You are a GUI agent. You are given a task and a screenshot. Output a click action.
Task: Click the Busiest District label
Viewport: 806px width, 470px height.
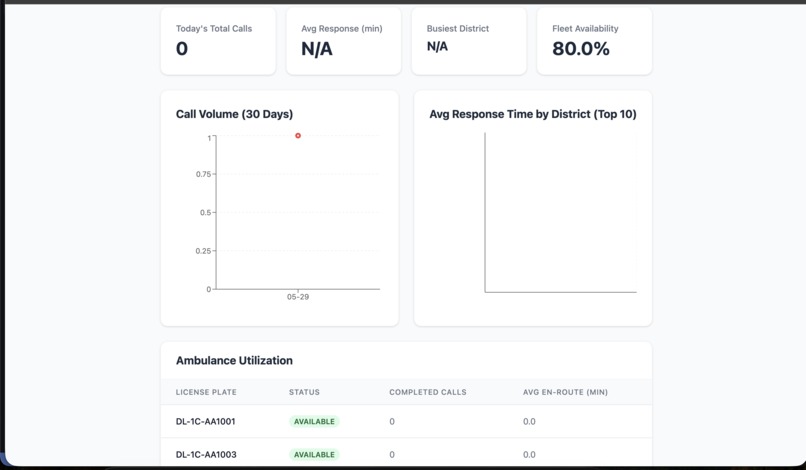click(457, 29)
